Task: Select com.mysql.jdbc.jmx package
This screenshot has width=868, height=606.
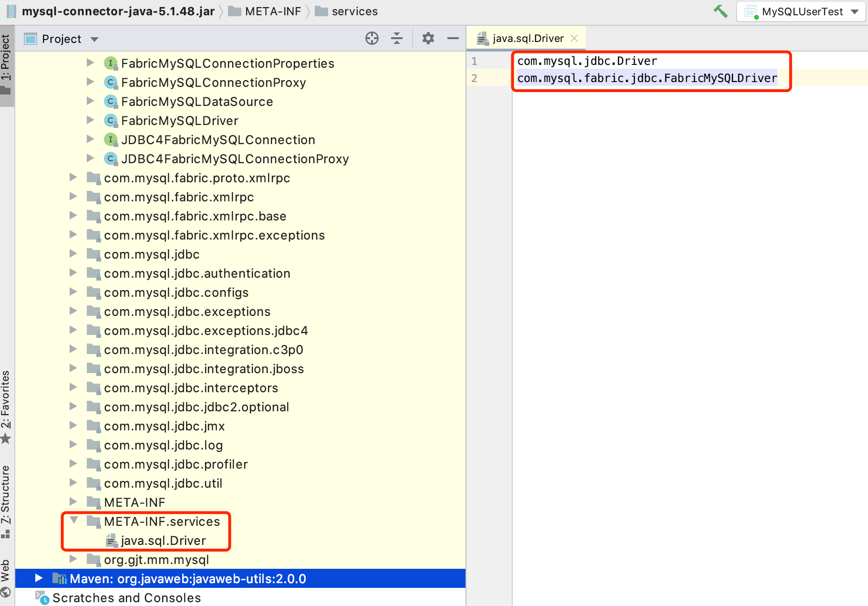Action: 164,426
